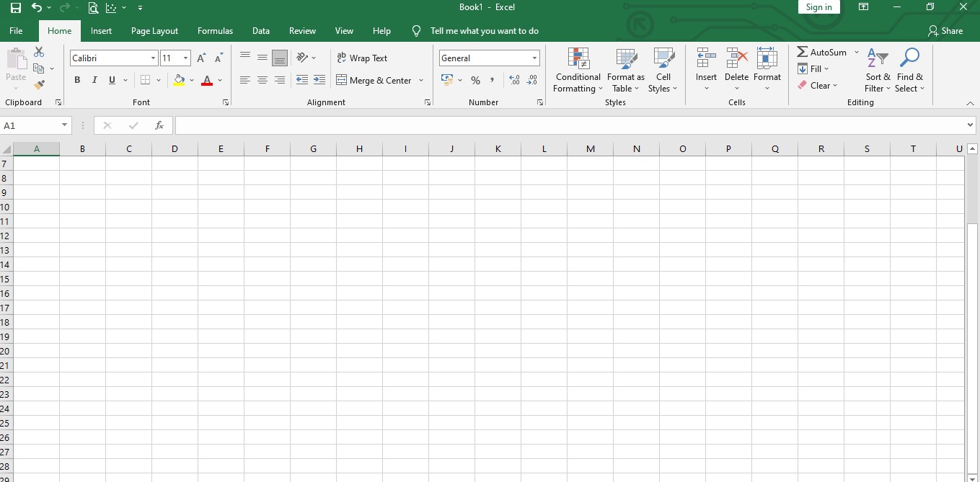Switch to the Review tab
Viewport: 980px width, 482px height.
[302, 31]
